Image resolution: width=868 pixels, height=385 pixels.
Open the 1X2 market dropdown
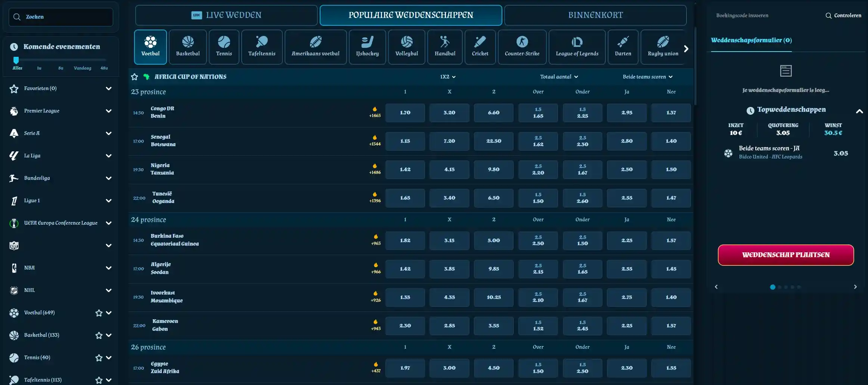pos(448,77)
